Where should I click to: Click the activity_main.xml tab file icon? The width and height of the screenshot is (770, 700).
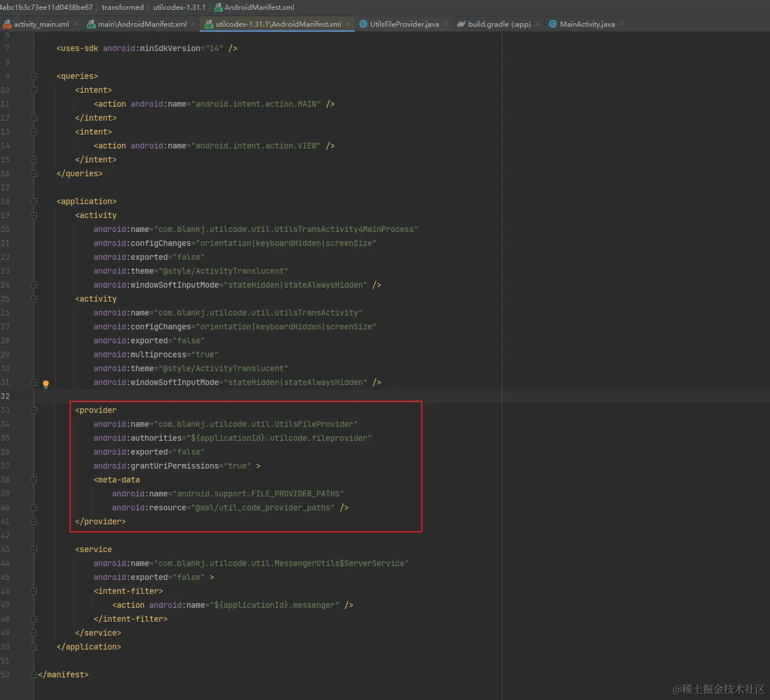click(x=7, y=24)
